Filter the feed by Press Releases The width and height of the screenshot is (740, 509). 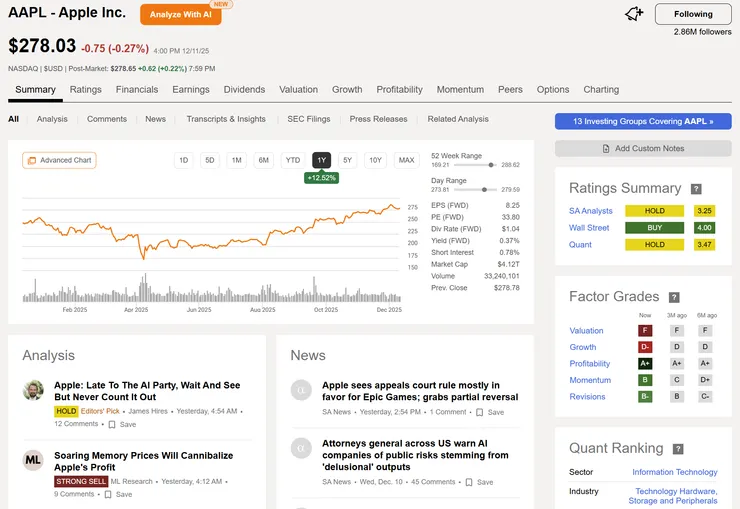tap(378, 119)
